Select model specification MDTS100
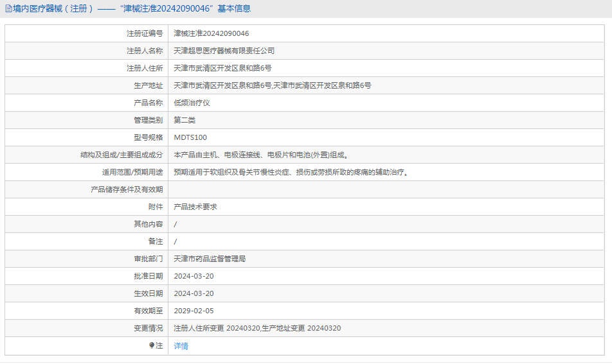 coord(190,137)
